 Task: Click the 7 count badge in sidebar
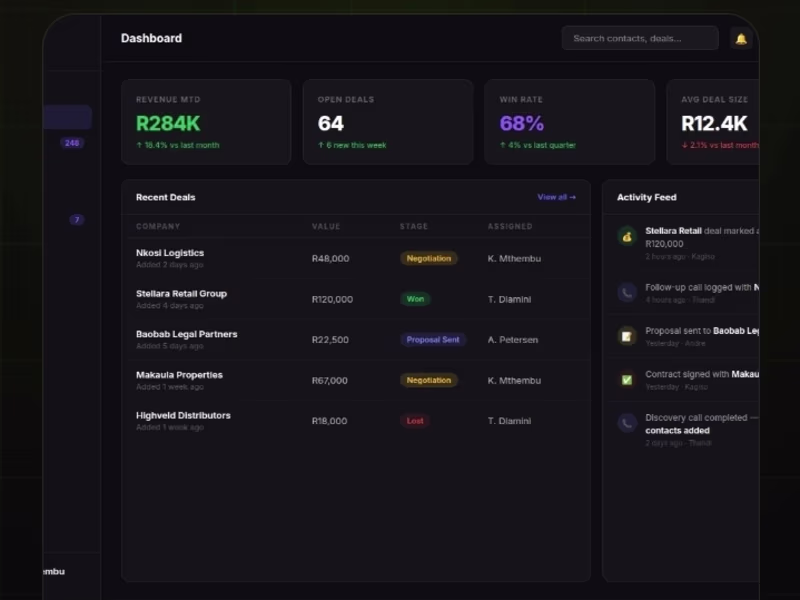[77, 220]
